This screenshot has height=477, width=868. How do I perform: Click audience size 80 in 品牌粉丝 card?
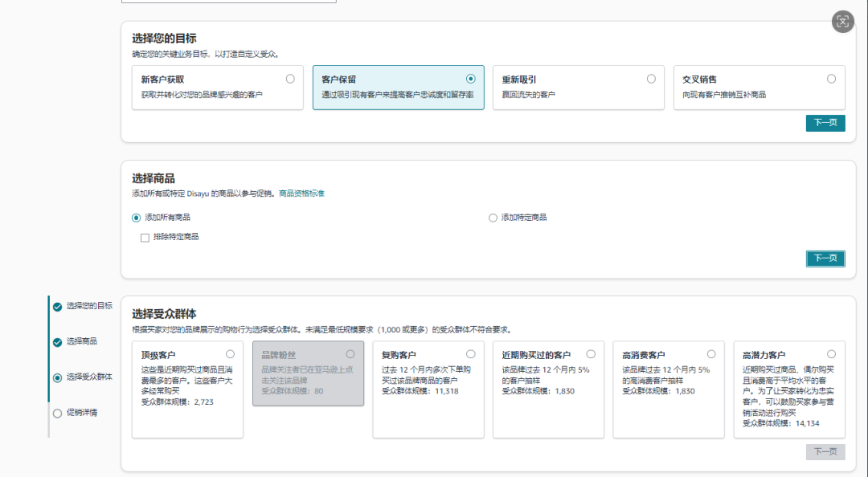coord(319,391)
